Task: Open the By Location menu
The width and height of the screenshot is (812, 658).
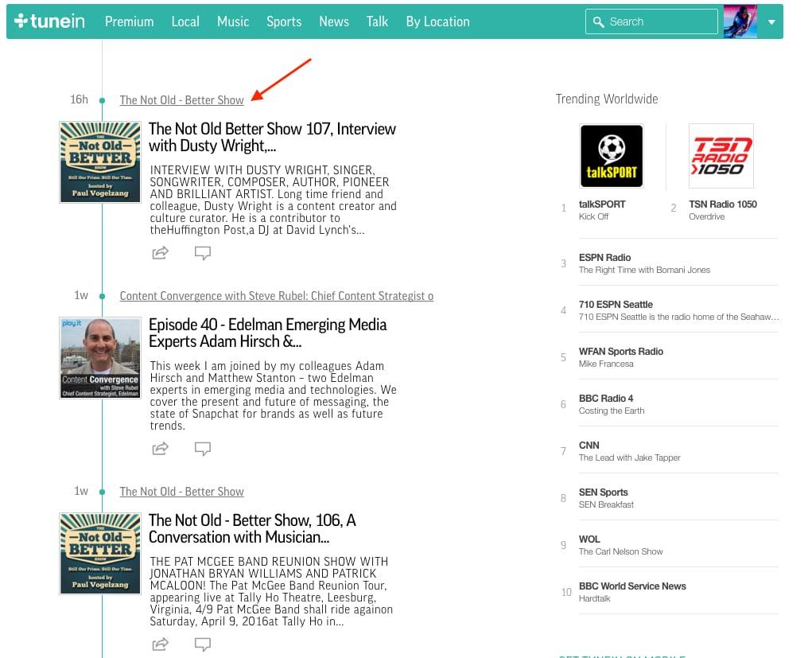Action: (x=437, y=21)
